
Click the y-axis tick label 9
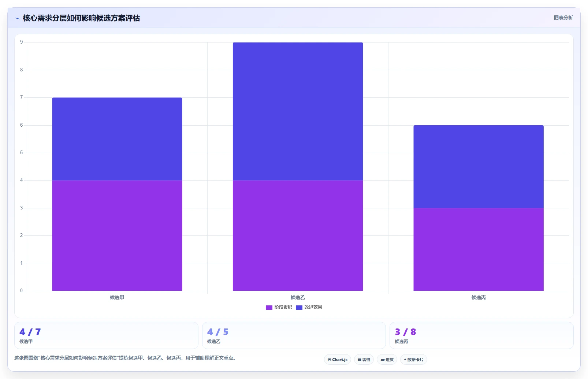[21, 42]
